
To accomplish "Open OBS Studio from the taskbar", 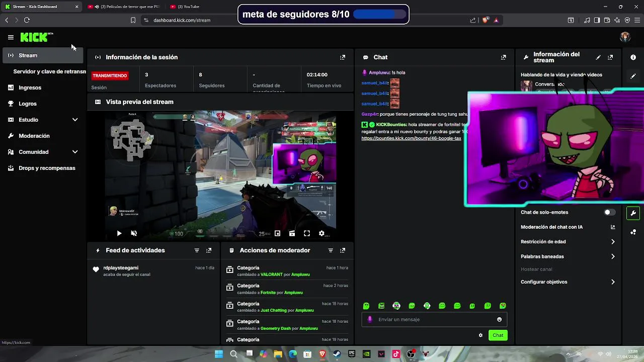I will point(411,354).
